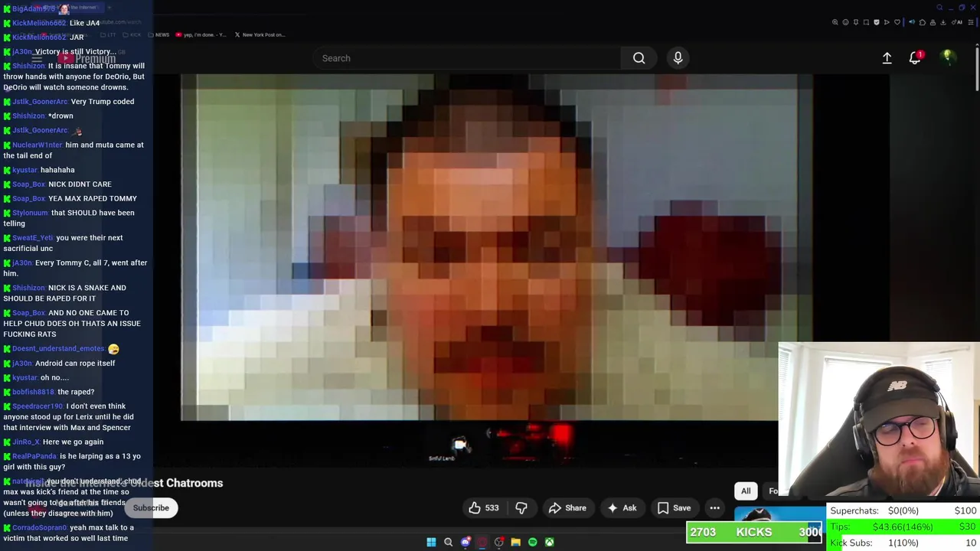Click kyustar's 'oh no....' chat message
The image size is (980, 551).
click(54, 377)
